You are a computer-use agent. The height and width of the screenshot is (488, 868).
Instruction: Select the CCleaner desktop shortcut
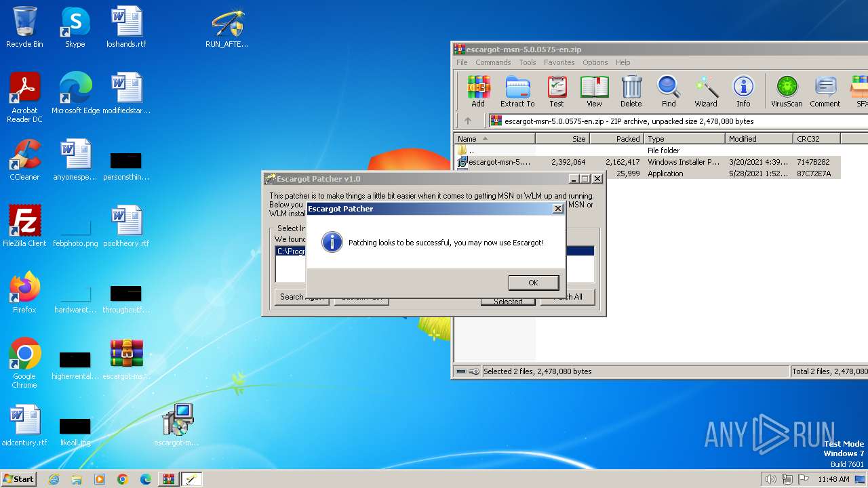24,161
